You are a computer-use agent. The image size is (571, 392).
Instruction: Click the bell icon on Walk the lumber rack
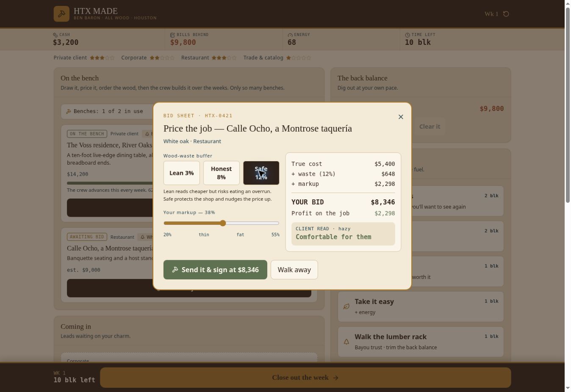click(x=346, y=342)
